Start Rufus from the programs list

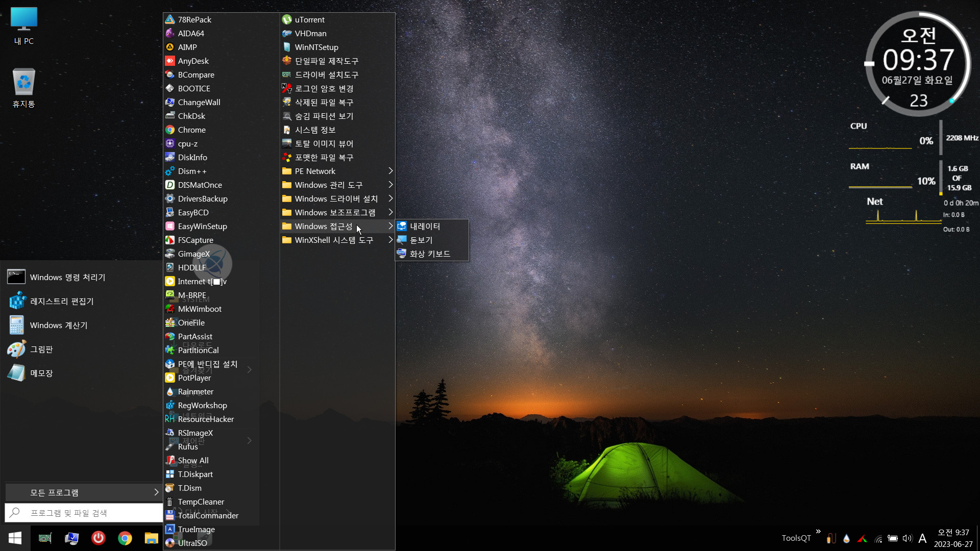(221, 446)
